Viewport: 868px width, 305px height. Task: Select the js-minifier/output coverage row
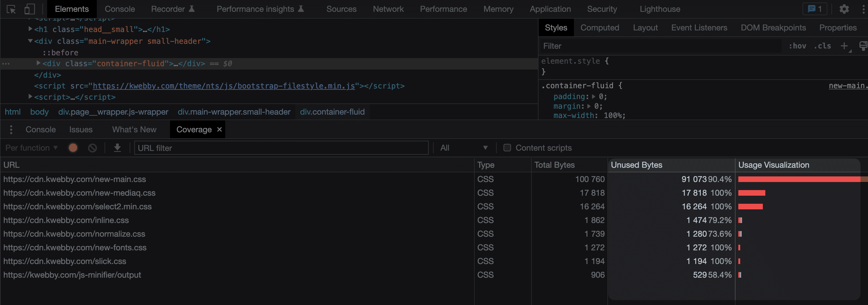click(434, 275)
